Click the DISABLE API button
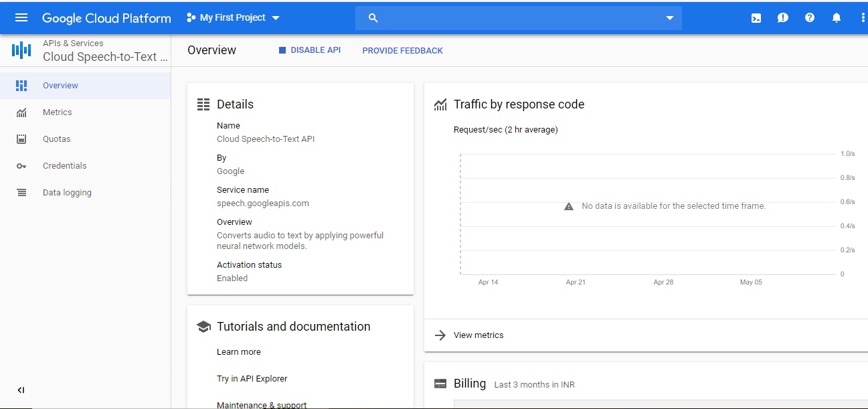The height and width of the screenshot is (409, 868). [310, 50]
